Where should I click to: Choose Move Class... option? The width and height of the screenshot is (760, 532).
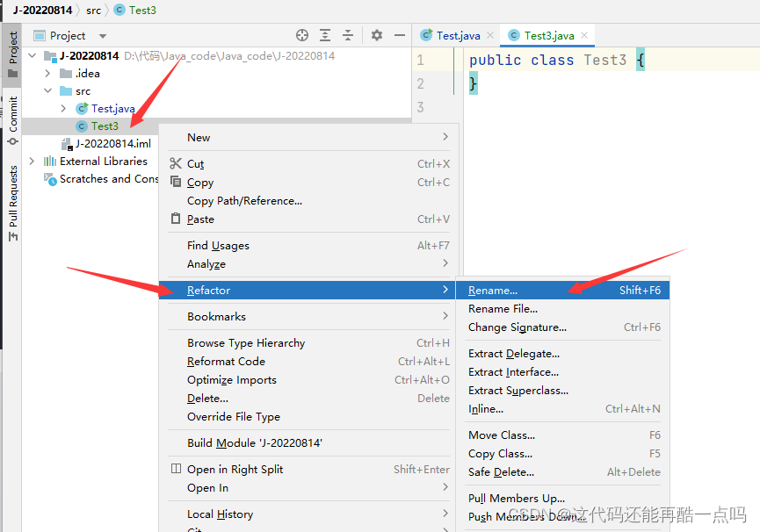(x=562, y=435)
